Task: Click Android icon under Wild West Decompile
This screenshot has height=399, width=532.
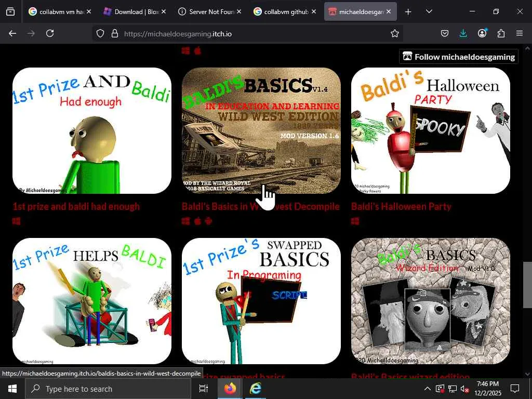Action: click(x=209, y=221)
